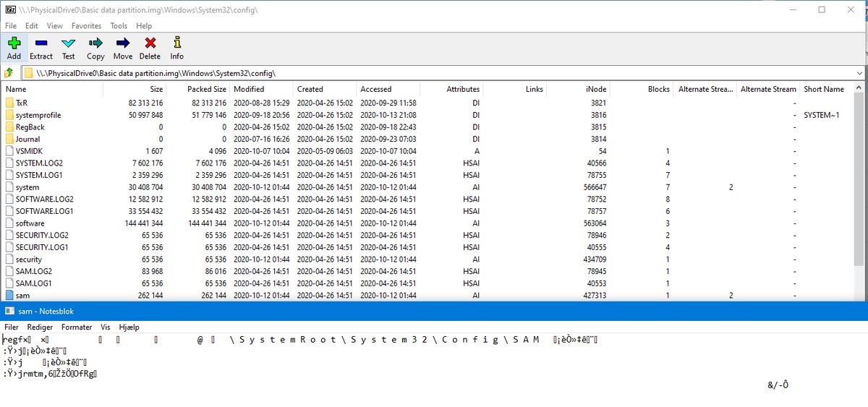Image resolution: width=868 pixels, height=407 pixels.
Task: Select the RegBack folder icon
Action: (9, 127)
